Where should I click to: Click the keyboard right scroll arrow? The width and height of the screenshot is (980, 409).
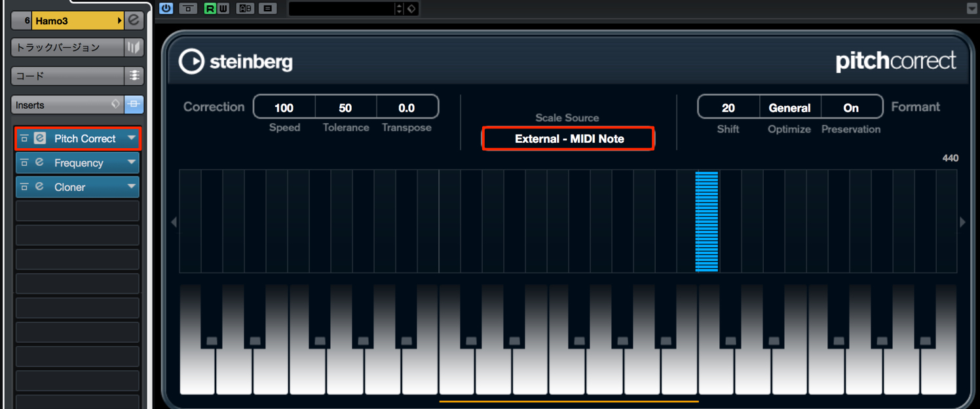tap(962, 222)
